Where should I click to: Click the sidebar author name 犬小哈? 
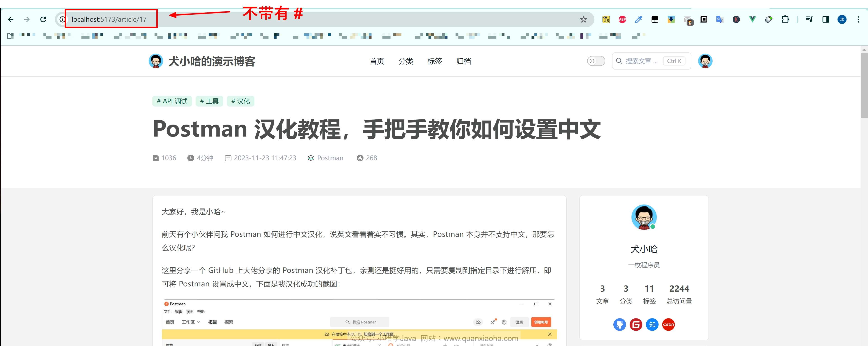pyautogui.click(x=644, y=249)
